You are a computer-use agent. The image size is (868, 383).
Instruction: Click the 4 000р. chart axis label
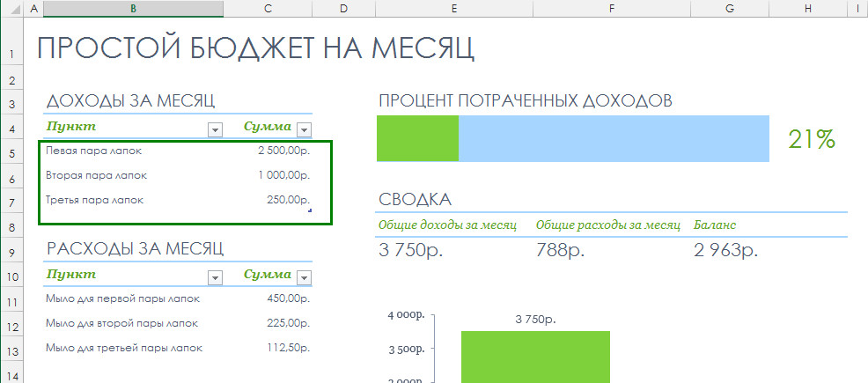[x=407, y=315]
